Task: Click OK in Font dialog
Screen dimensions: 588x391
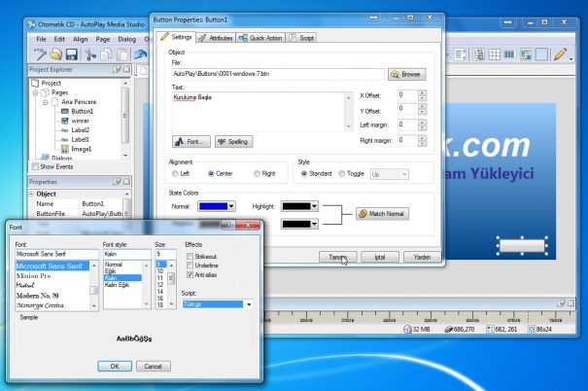Action: (x=115, y=366)
